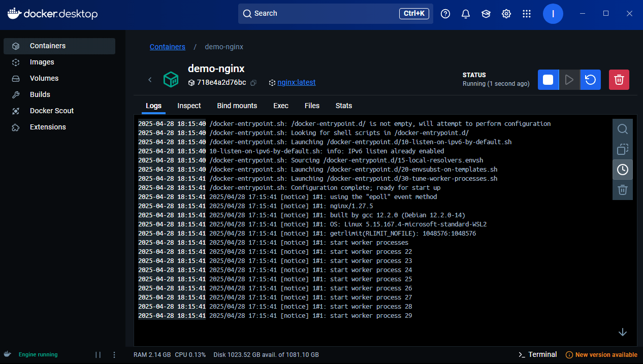The height and width of the screenshot is (364, 643).
Task: Open Containers in the sidebar
Action: tap(59, 46)
